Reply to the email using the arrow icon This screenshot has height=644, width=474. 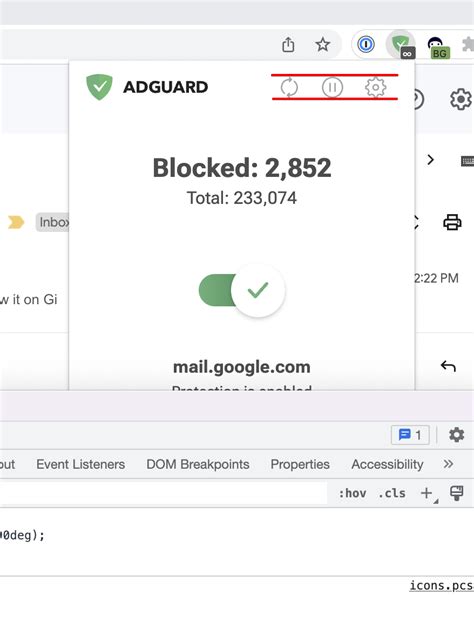[x=448, y=366]
